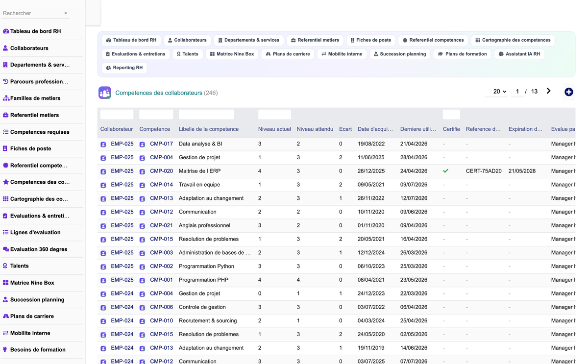
Task: Click the Matrice Nine Box sidebar icon
Action: click(5, 283)
